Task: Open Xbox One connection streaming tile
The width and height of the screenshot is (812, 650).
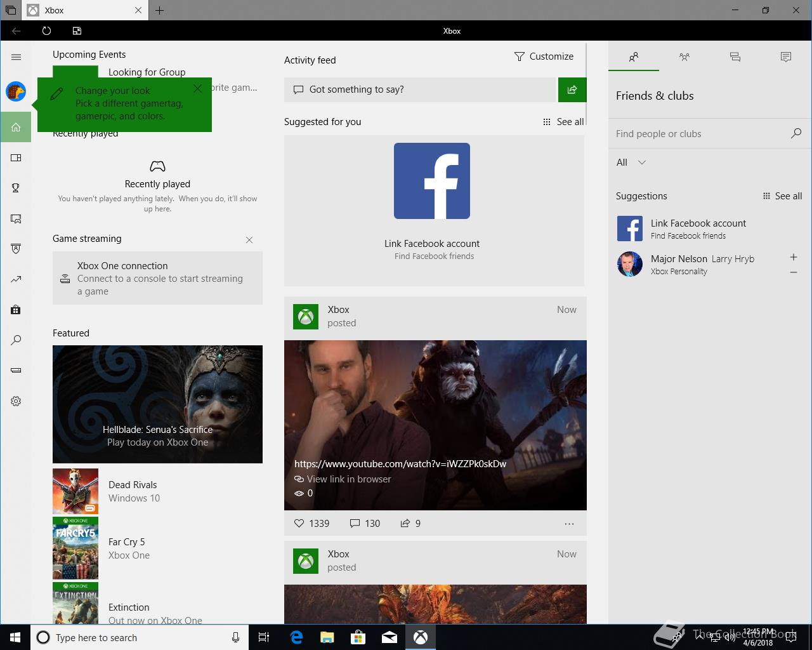Action: click(x=157, y=278)
